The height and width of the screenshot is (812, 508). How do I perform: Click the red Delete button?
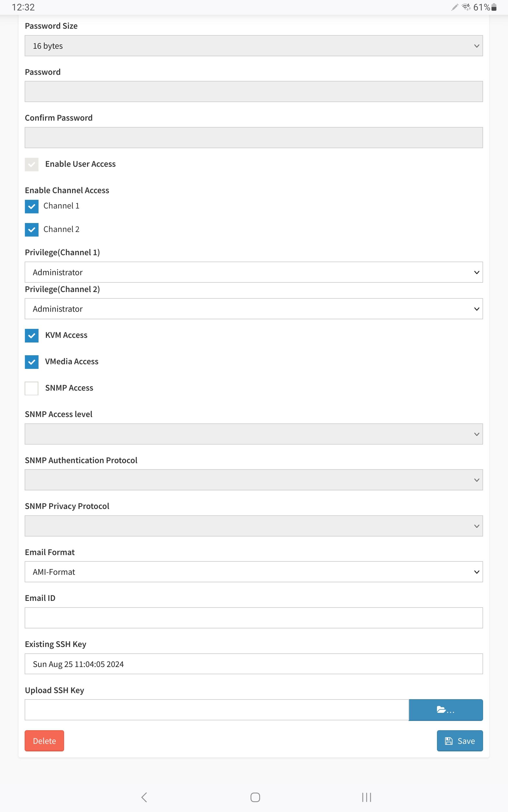(x=44, y=741)
